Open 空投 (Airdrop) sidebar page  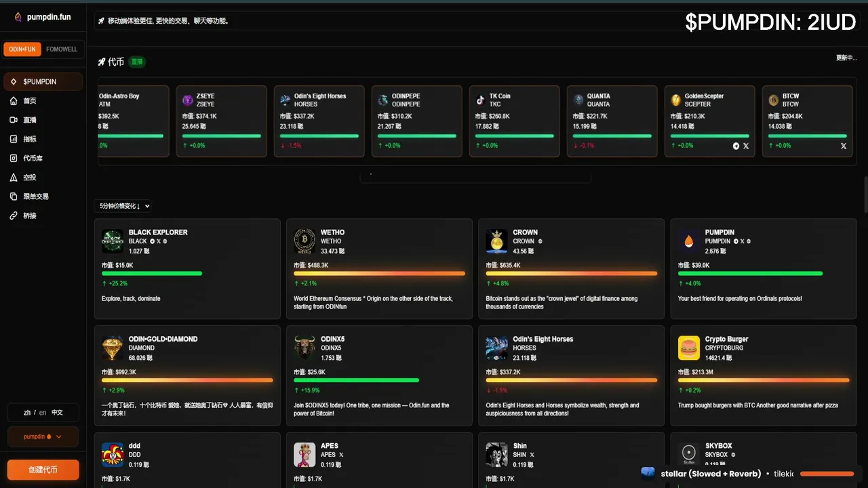43,178
